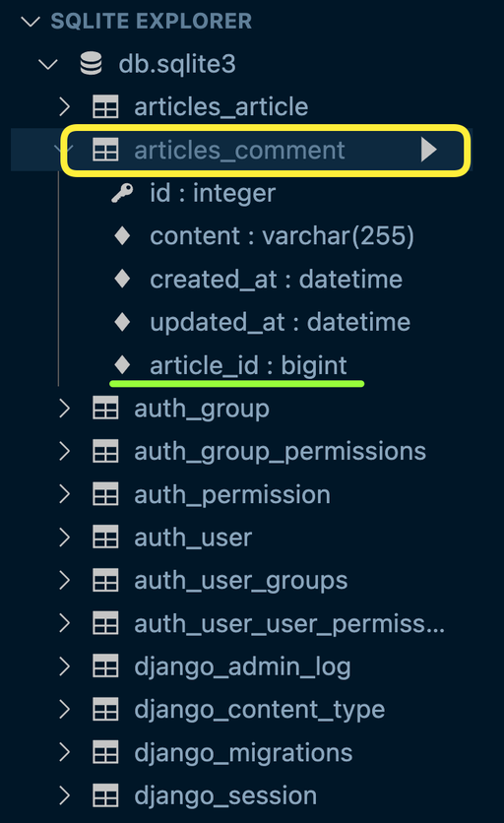Select the 'updated_at : datetime' column
The height and width of the screenshot is (823, 504).
point(280,322)
